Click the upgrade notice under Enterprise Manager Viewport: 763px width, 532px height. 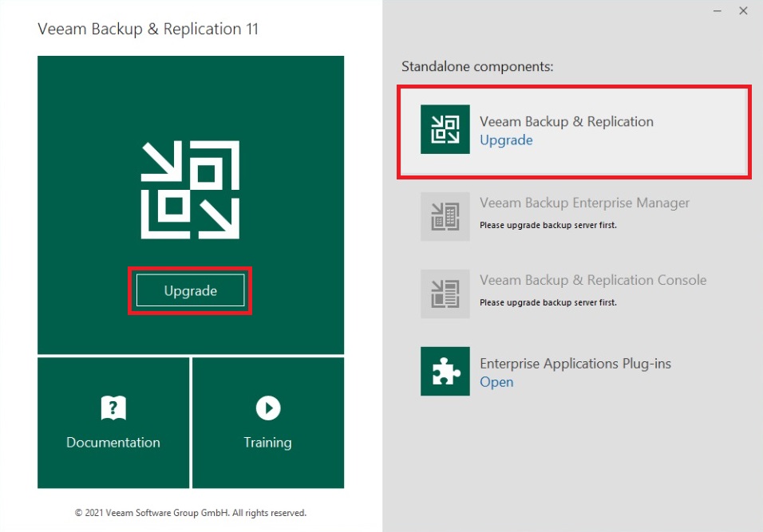(x=548, y=225)
